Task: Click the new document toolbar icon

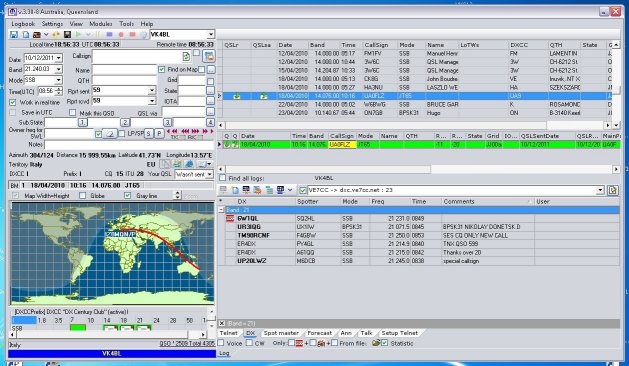Action: 25,35
